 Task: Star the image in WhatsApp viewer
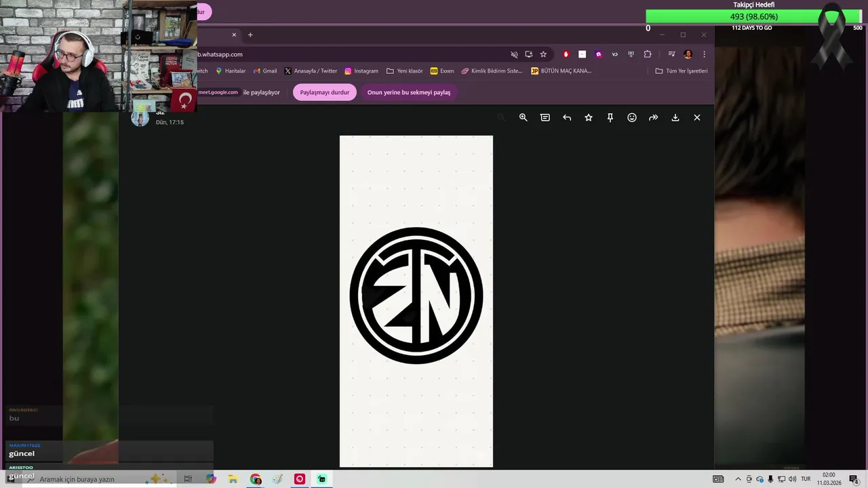589,117
